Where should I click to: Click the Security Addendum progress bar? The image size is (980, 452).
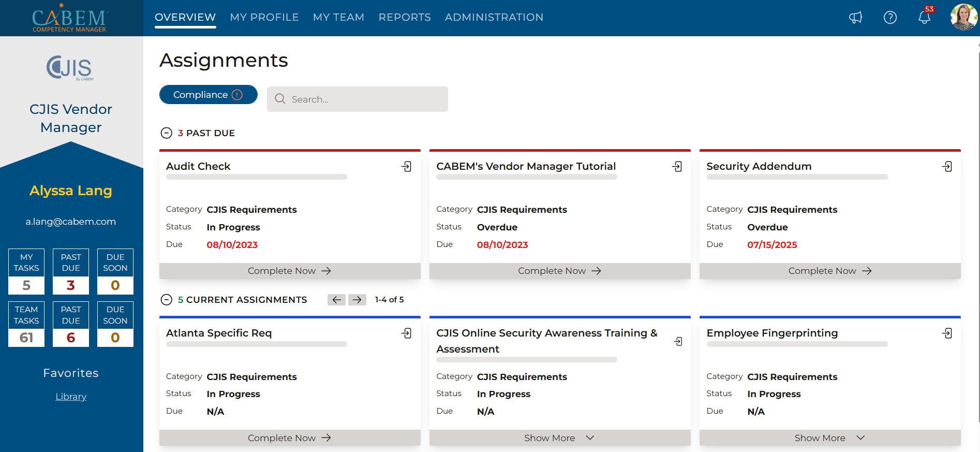[797, 177]
